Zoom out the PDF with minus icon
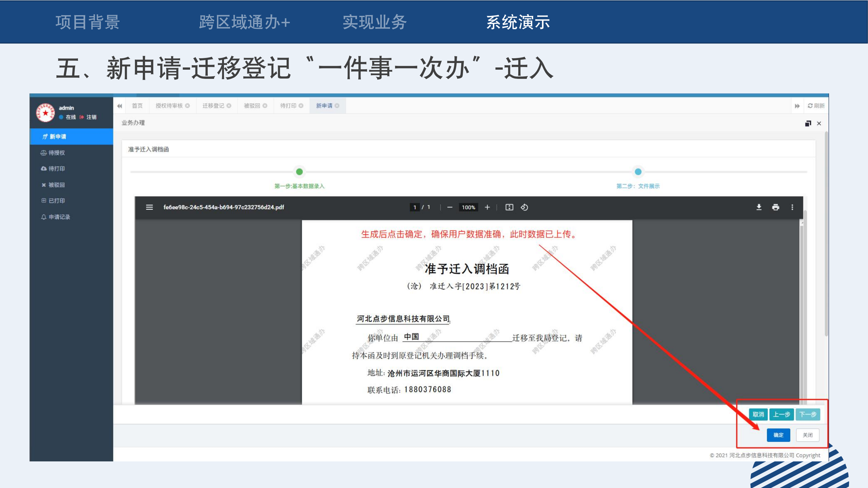 coord(450,207)
